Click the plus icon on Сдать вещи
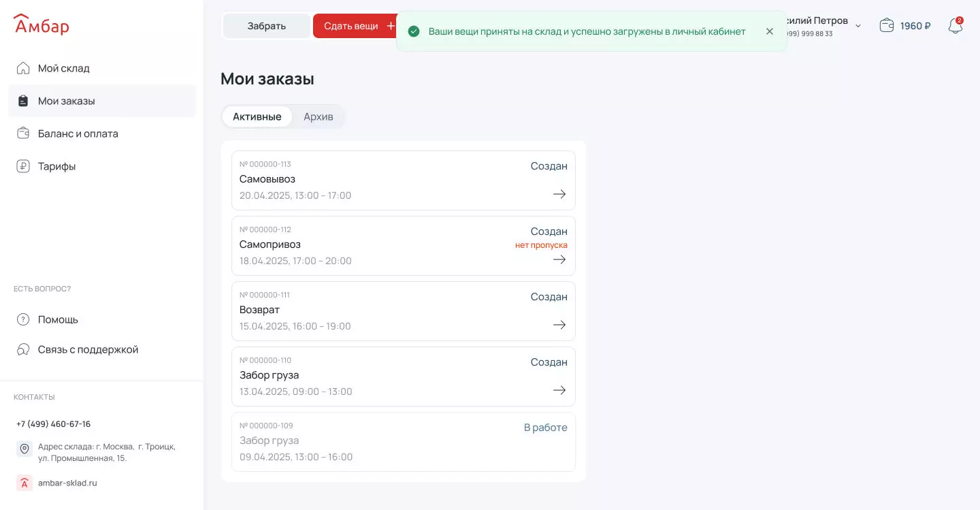Viewport: 980px width, 510px height. 391,26
